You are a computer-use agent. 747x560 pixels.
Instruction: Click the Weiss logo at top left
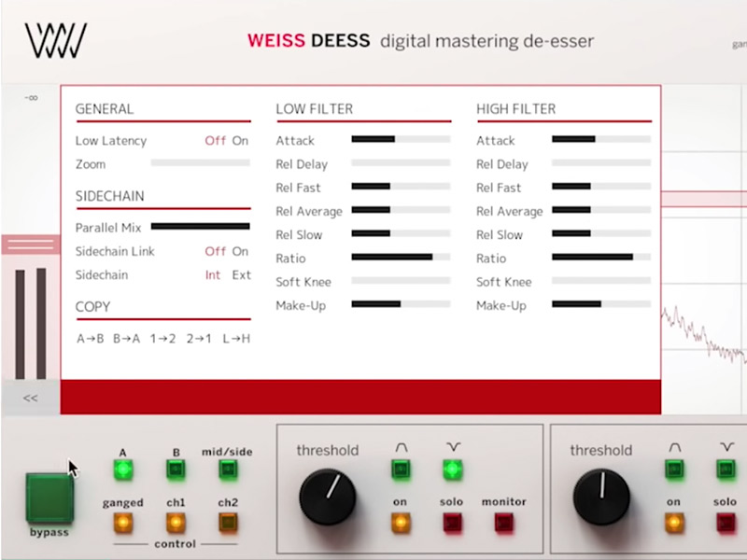coord(55,41)
